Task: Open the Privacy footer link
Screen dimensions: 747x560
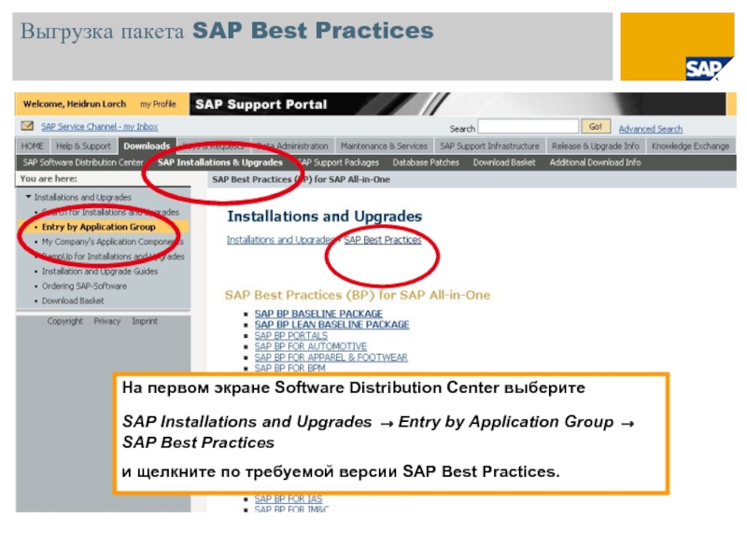Action: coord(107,321)
